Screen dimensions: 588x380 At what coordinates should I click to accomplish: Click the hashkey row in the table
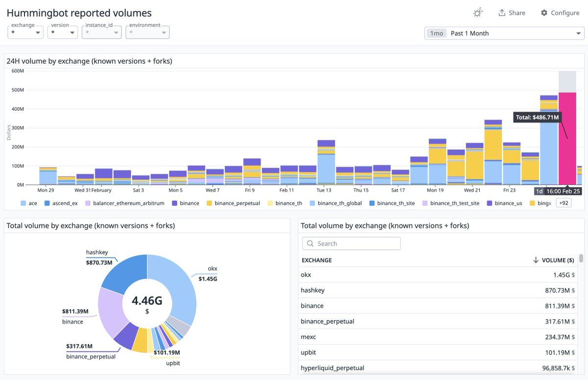tap(438, 290)
